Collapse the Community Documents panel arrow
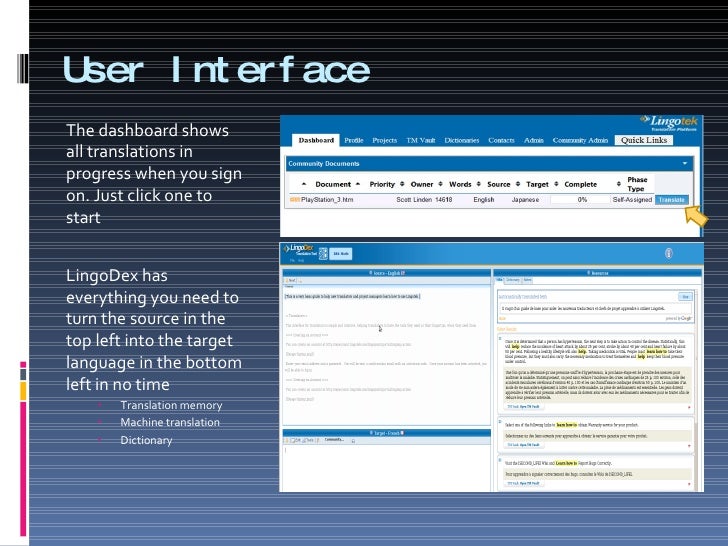 685,163
